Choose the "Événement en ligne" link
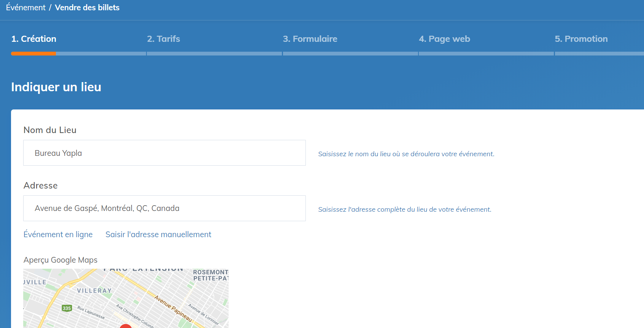 click(x=58, y=235)
